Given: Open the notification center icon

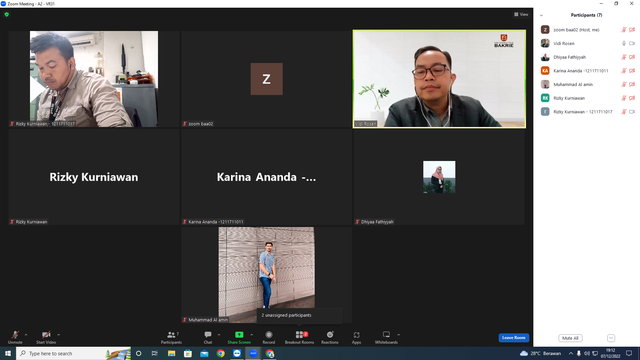Looking at the screenshot, I should (629, 353).
